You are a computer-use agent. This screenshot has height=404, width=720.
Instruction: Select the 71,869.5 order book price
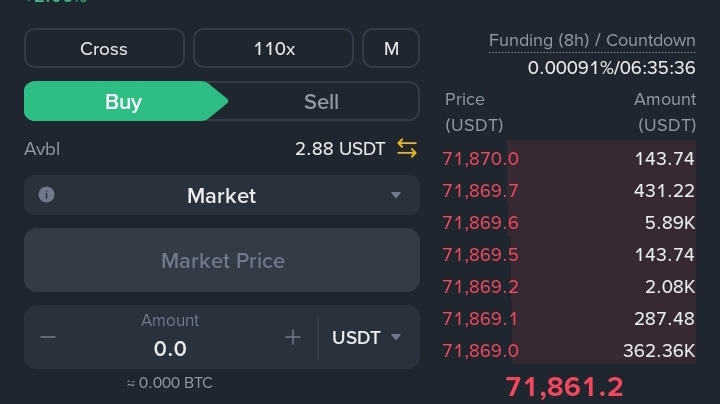click(481, 255)
